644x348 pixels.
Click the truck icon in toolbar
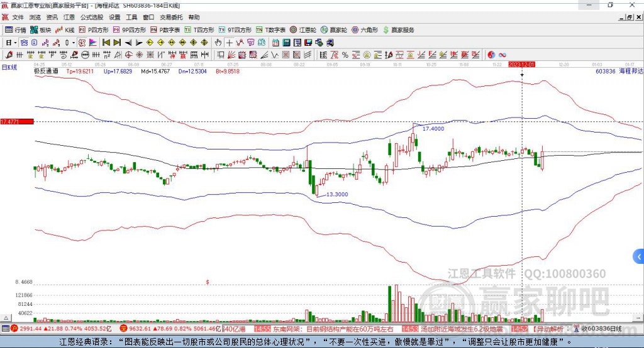click(x=330, y=43)
